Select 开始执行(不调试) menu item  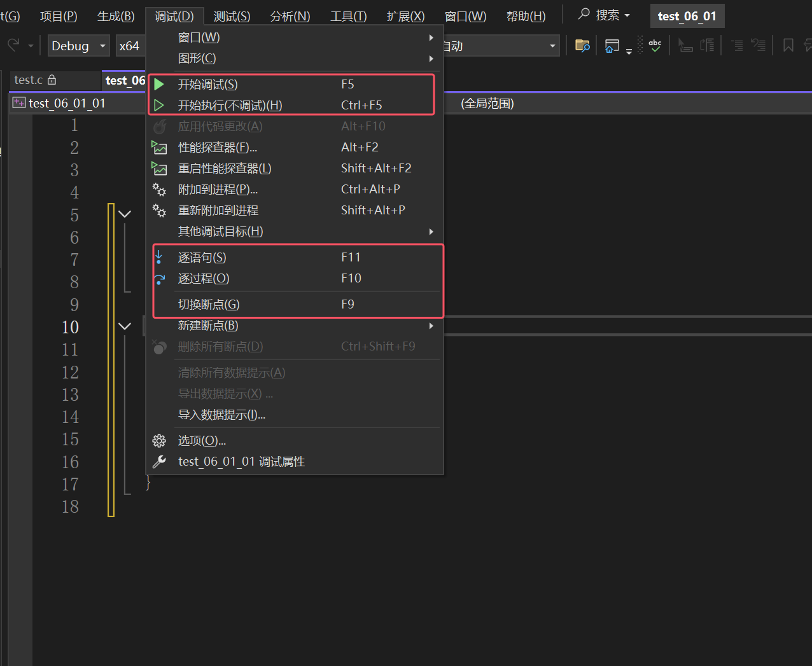[295, 105]
